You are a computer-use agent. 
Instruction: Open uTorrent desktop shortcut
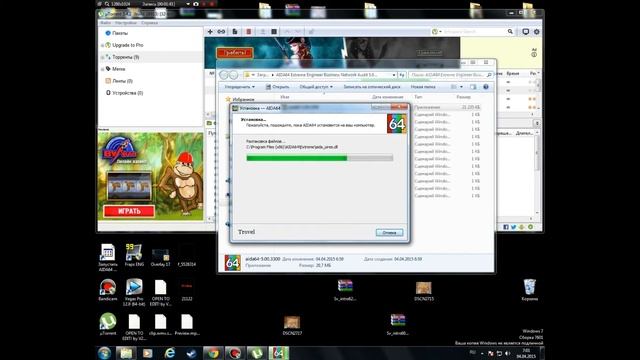click(x=108, y=324)
